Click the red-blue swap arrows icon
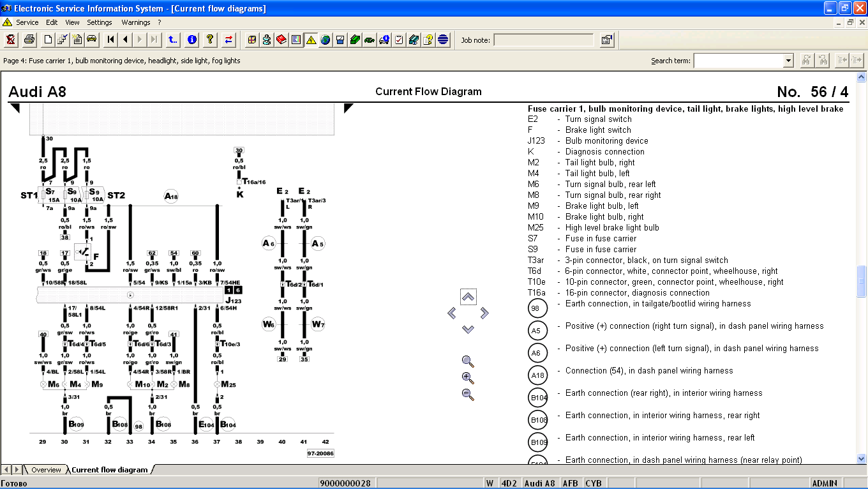Viewport: 868px width, 489px height. point(228,40)
